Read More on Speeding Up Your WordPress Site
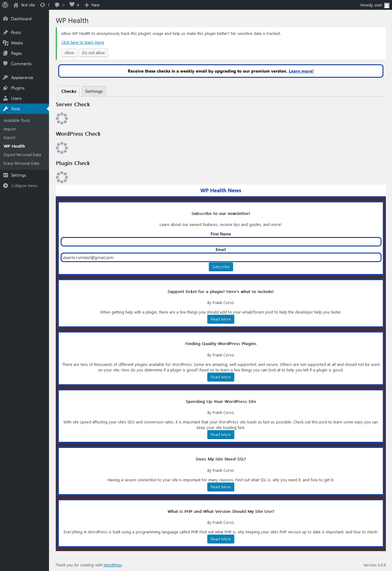Image resolution: width=392 pixels, height=571 pixels. click(221, 434)
